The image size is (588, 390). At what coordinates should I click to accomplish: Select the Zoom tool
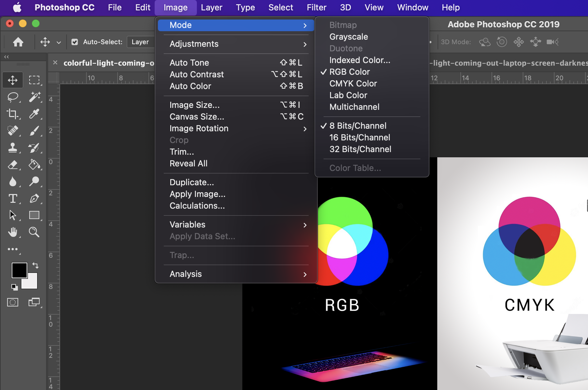coord(34,232)
